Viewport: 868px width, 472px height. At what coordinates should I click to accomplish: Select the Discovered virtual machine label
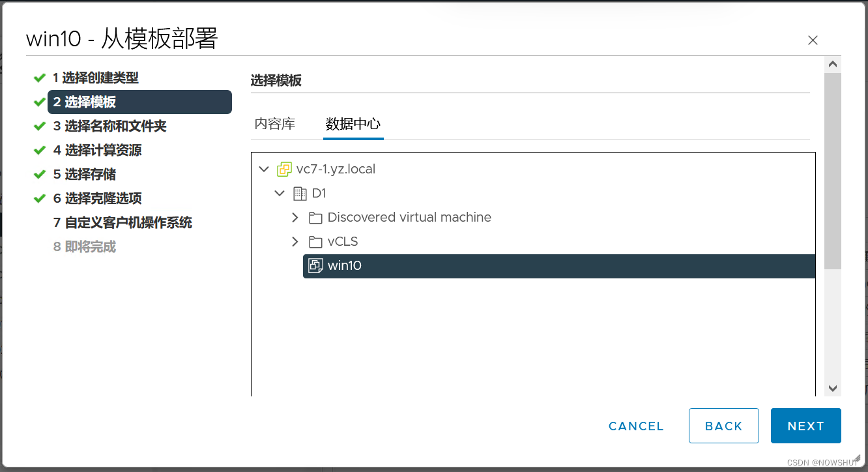(409, 218)
